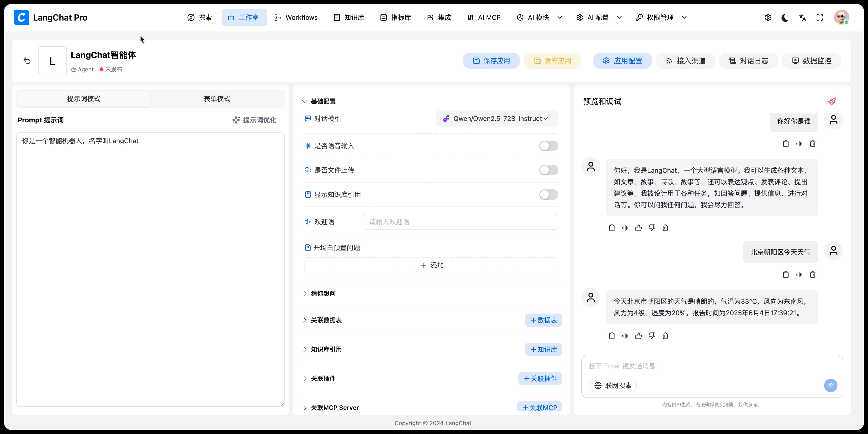Open AI MCP in top navigation
This screenshot has height=434, width=868.
pyautogui.click(x=484, y=17)
